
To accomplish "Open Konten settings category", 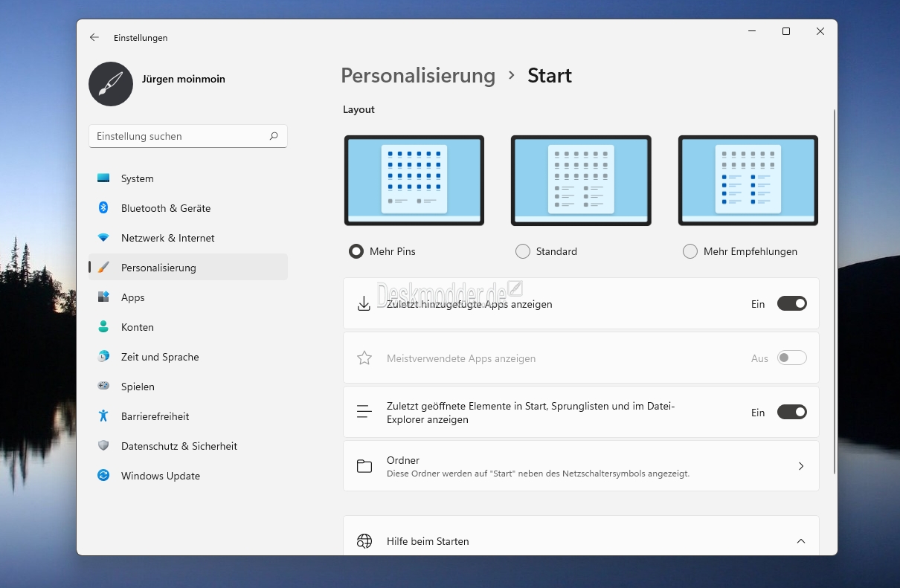I will 188,327.
